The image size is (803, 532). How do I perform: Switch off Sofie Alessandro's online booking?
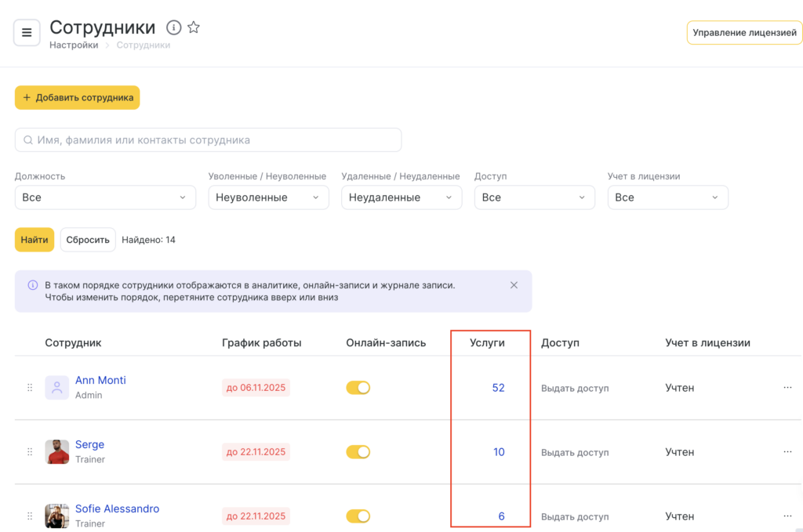click(358, 516)
